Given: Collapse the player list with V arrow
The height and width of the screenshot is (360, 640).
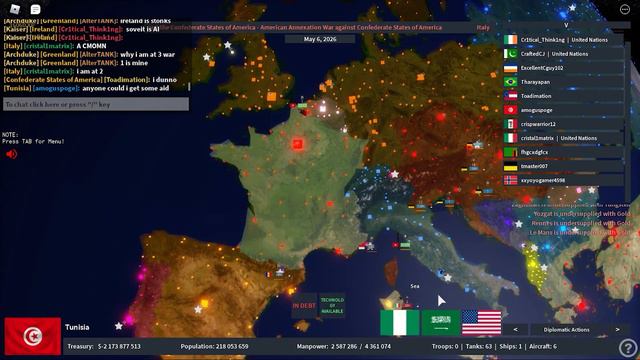Looking at the screenshot, I should (x=566, y=25).
